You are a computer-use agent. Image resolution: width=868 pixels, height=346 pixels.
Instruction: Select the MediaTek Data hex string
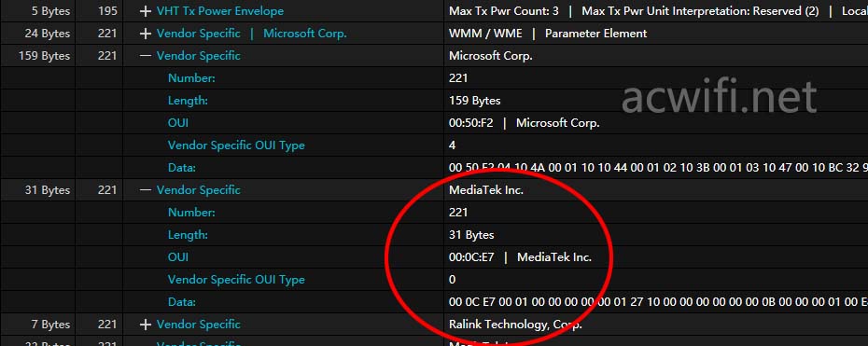[x=658, y=302]
